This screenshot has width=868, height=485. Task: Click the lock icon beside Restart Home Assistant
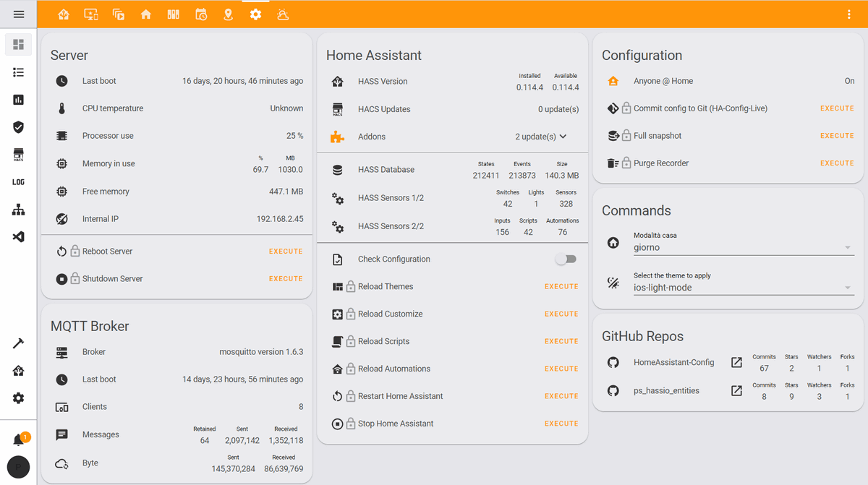pos(350,396)
